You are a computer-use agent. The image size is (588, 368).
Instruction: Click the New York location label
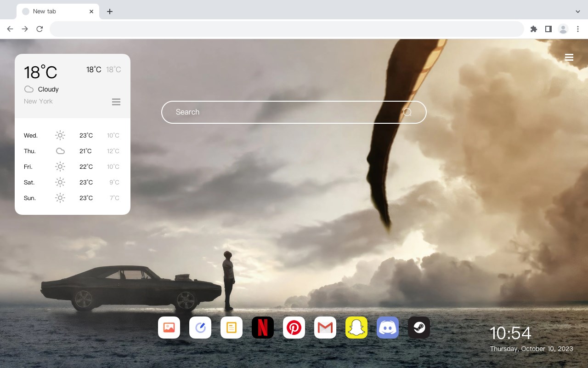coord(38,101)
